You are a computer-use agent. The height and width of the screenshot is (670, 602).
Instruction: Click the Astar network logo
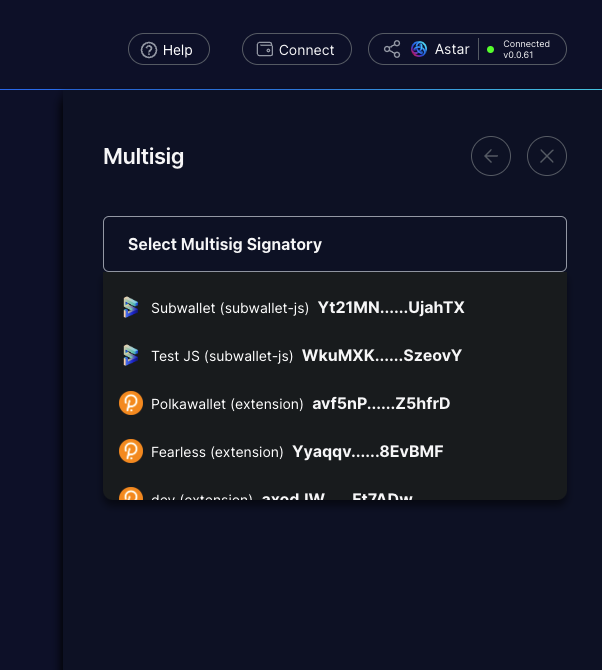click(x=419, y=49)
